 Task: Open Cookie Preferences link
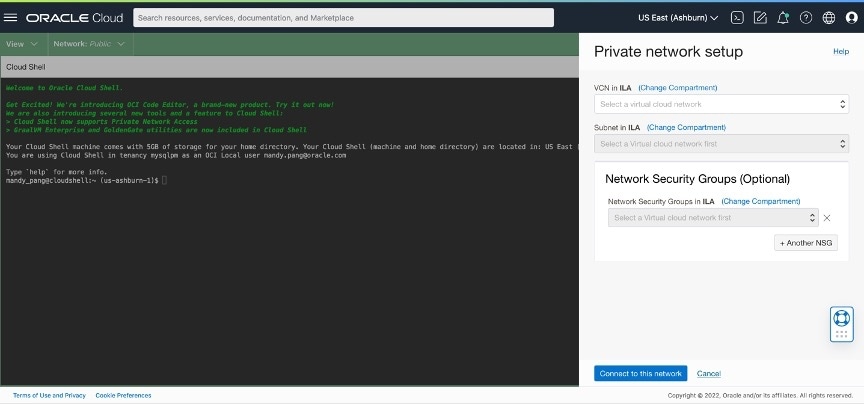click(x=123, y=395)
